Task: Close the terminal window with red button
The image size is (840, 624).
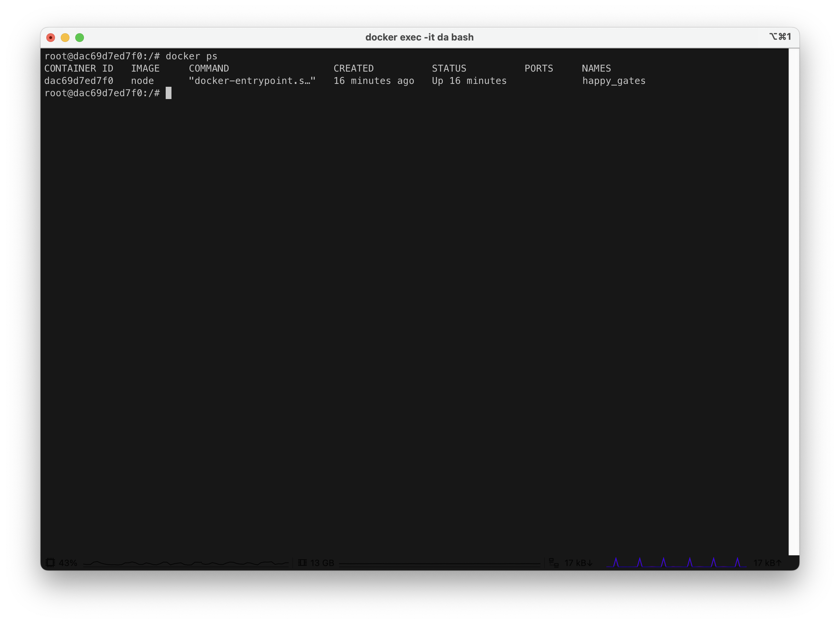Action: pyautogui.click(x=51, y=37)
